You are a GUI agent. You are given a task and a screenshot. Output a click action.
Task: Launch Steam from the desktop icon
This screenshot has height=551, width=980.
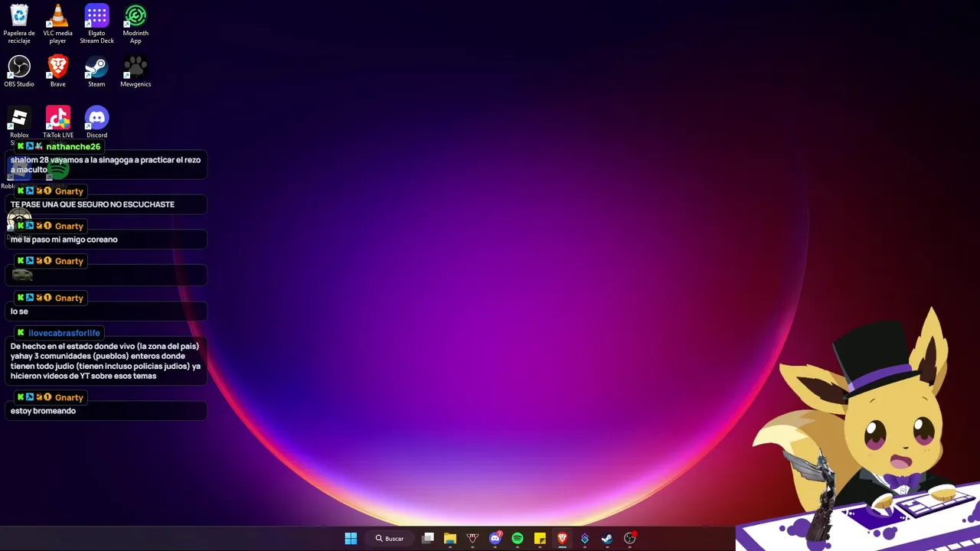click(x=96, y=71)
